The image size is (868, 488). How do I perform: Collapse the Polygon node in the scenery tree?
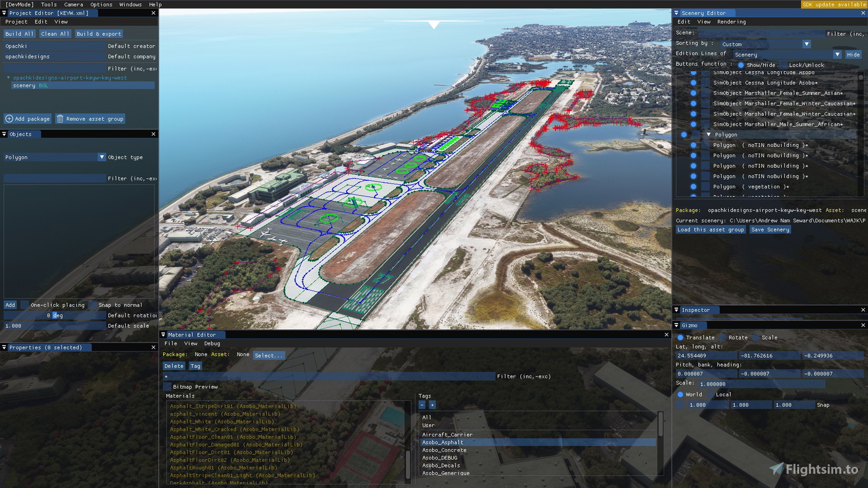(709, 134)
